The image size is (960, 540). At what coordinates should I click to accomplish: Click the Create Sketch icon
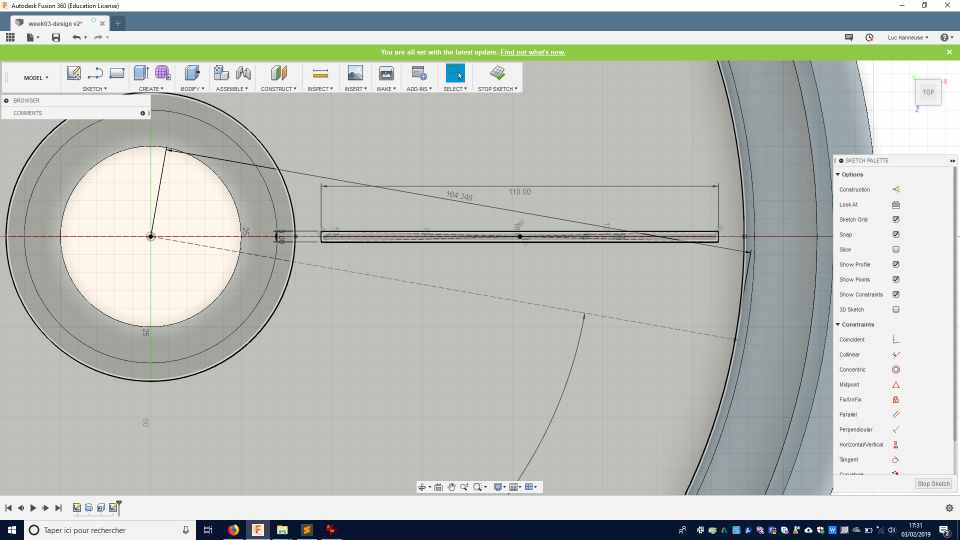click(x=73, y=73)
